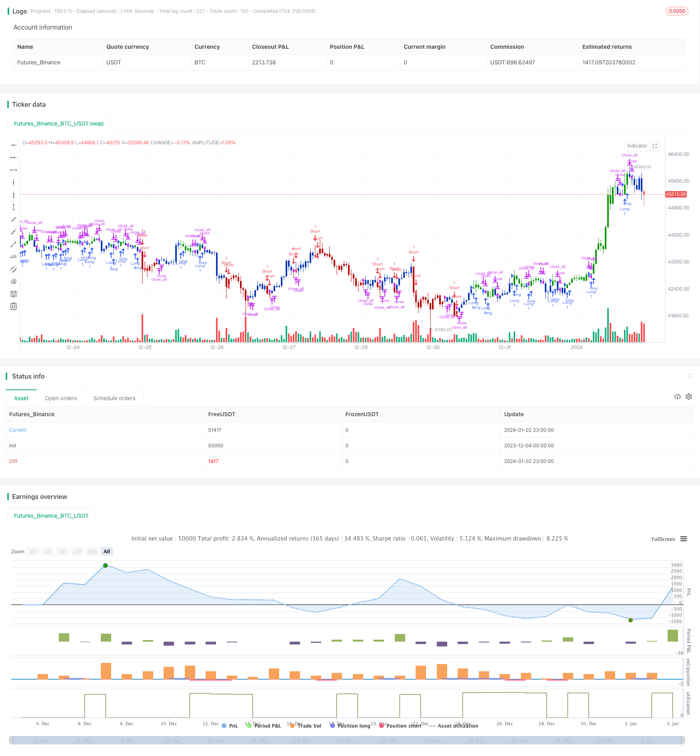The image size is (700, 756).
Task: Click the red trough marker on PnL curve
Action: pos(630,620)
